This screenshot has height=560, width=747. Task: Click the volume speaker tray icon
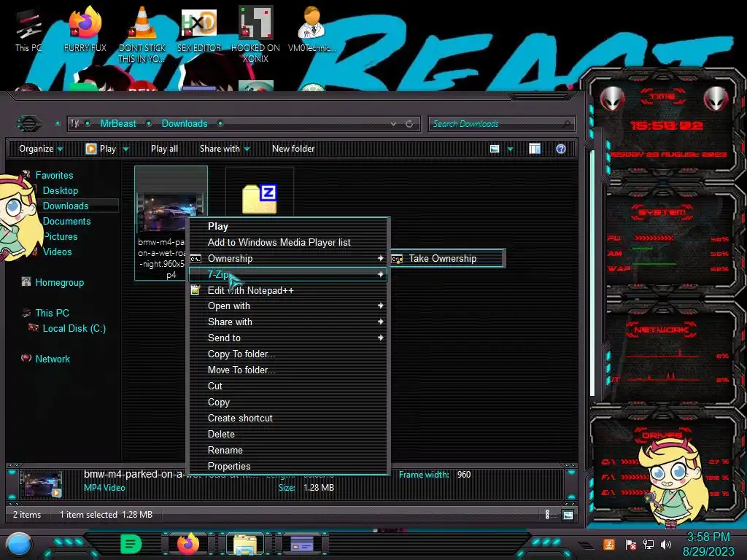666,544
